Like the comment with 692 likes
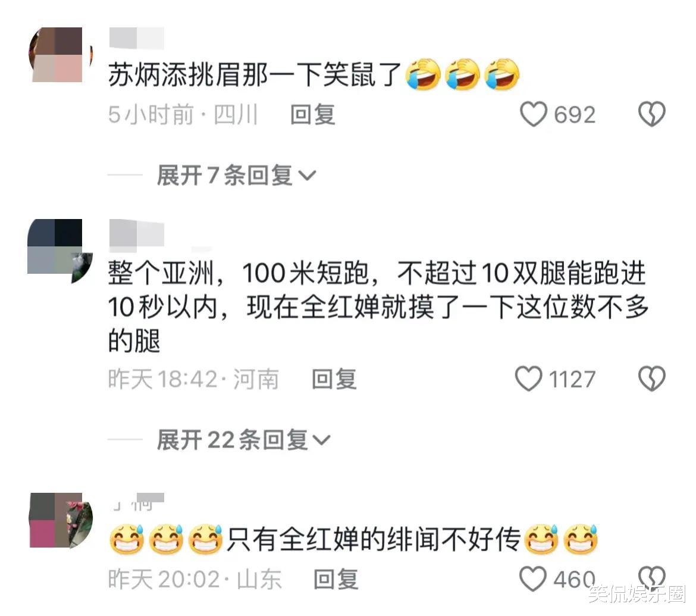Image resolution: width=696 pixels, height=616 pixels. pos(533,115)
